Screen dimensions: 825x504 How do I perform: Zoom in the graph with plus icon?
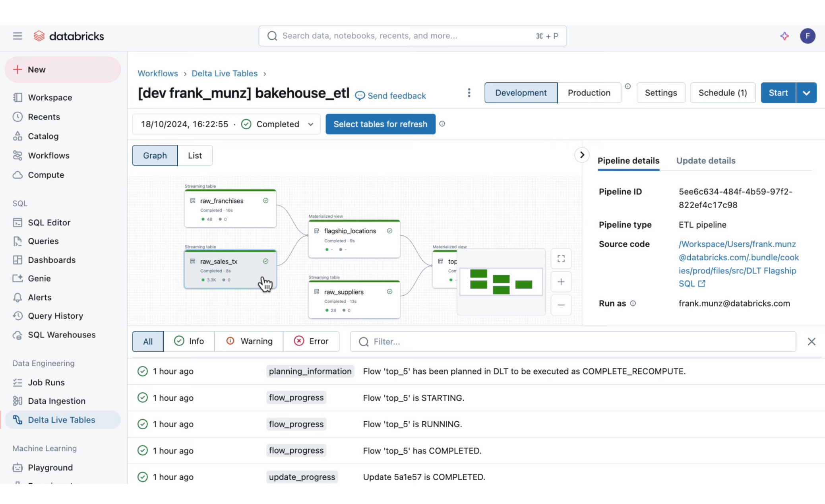[561, 282]
